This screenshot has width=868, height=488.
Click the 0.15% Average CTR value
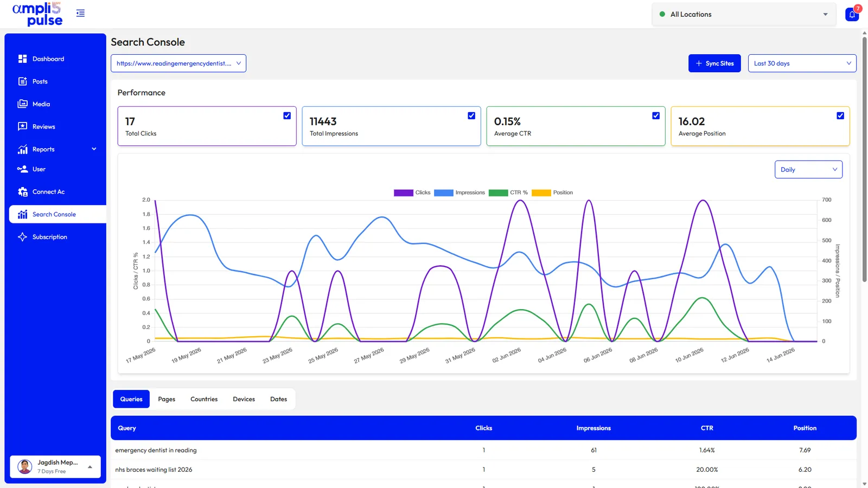(x=507, y=121)
